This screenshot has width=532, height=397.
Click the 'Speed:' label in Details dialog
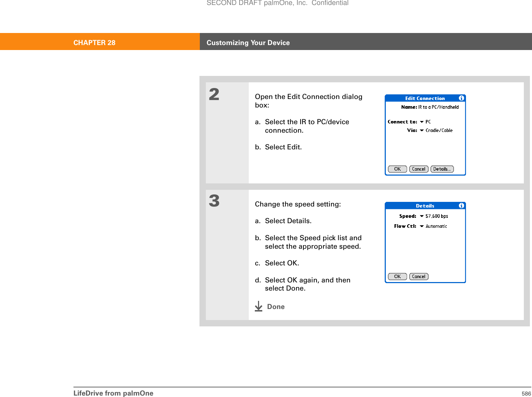click(408, 216)
